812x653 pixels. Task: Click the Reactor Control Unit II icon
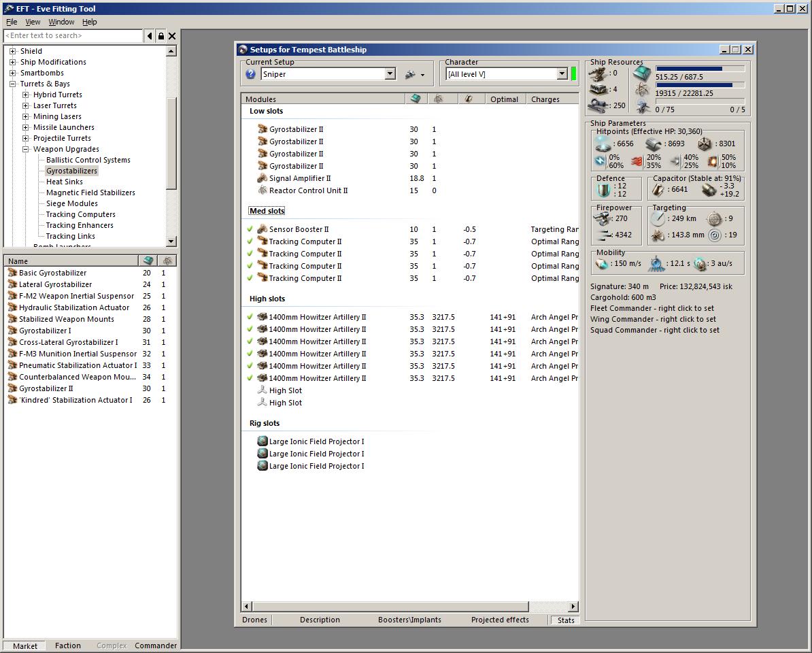263,190
